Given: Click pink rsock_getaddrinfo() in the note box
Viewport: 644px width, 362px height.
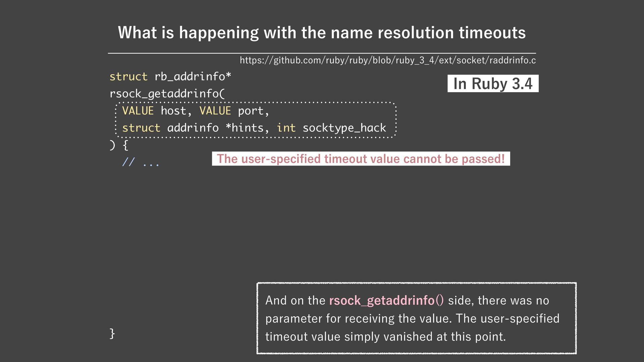Looking at the screenshot, I should 386,300.
